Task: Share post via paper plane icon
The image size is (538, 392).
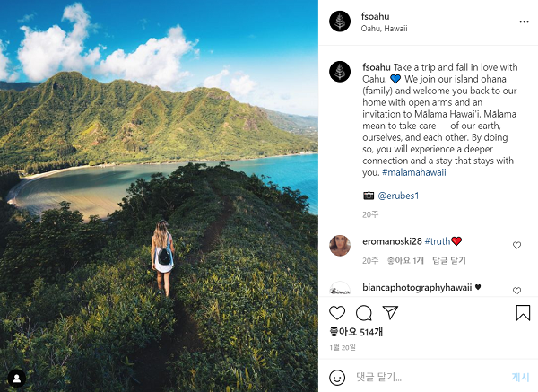Action: pyautogui.click(x=390, y=312)
